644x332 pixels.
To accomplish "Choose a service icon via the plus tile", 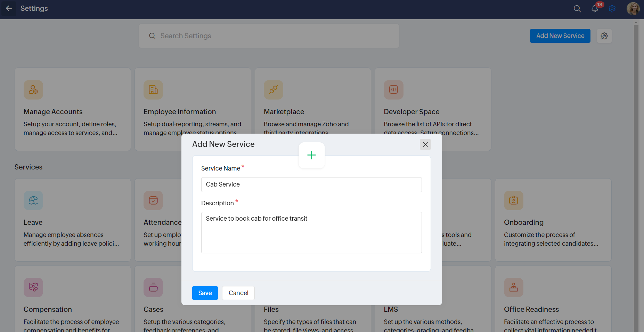I will [312, 155].
